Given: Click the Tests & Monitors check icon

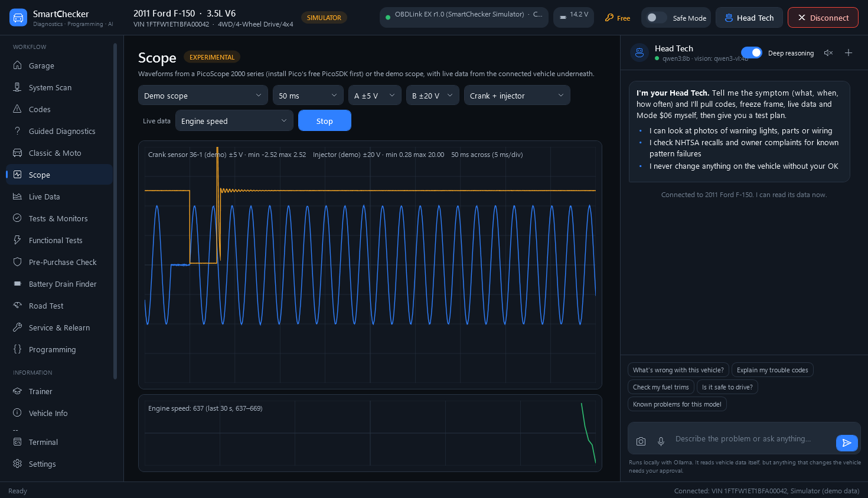Looking at the screenshot, I should pyautogui.click(x=17, y=218).
